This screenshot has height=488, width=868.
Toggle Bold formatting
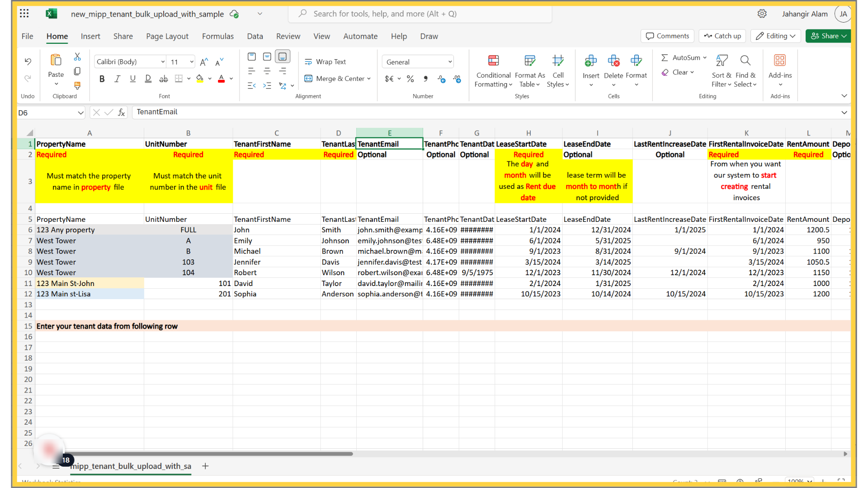[x=102, y=79]
